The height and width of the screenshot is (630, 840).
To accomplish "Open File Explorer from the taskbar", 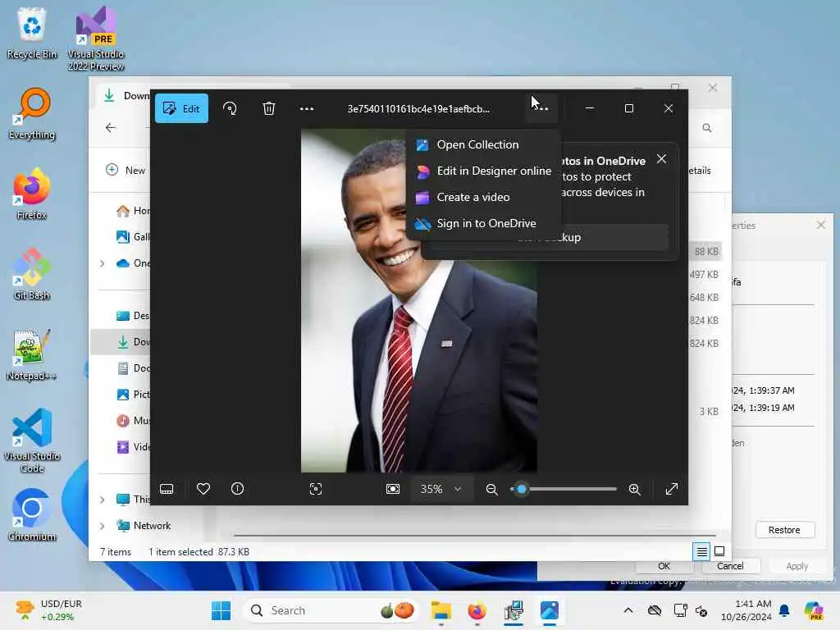I will point(441,610).
